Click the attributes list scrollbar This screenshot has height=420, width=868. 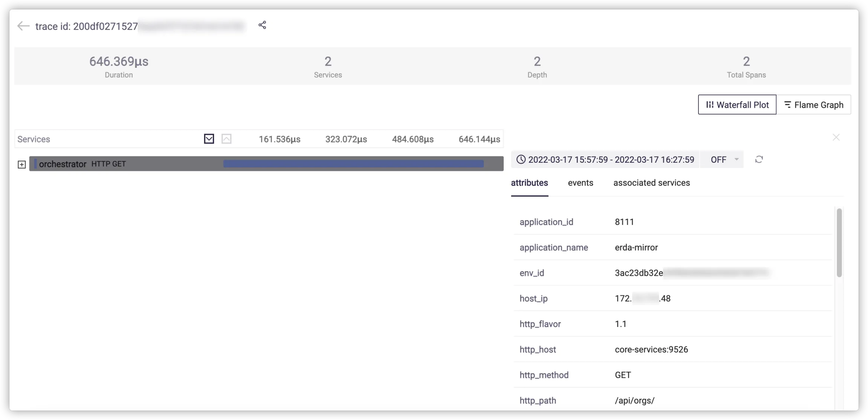839,243
